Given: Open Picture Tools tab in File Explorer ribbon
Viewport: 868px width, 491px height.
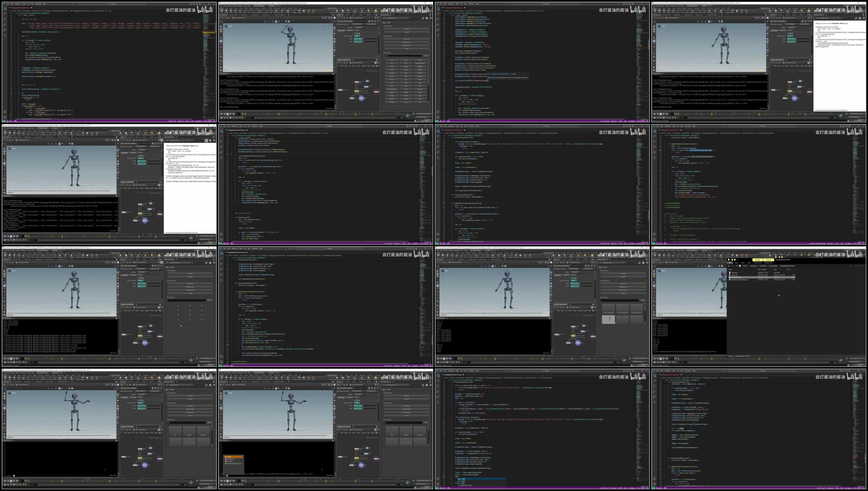Looking at the screenshot, I should point(758,262).
